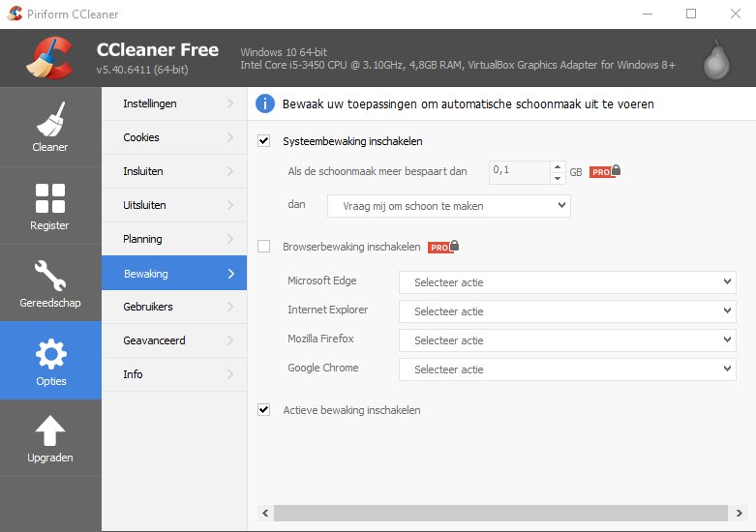Disable Systeembewaking inschakelen checkbox
Screen dimensions: 756x532
tap(264, 141)
